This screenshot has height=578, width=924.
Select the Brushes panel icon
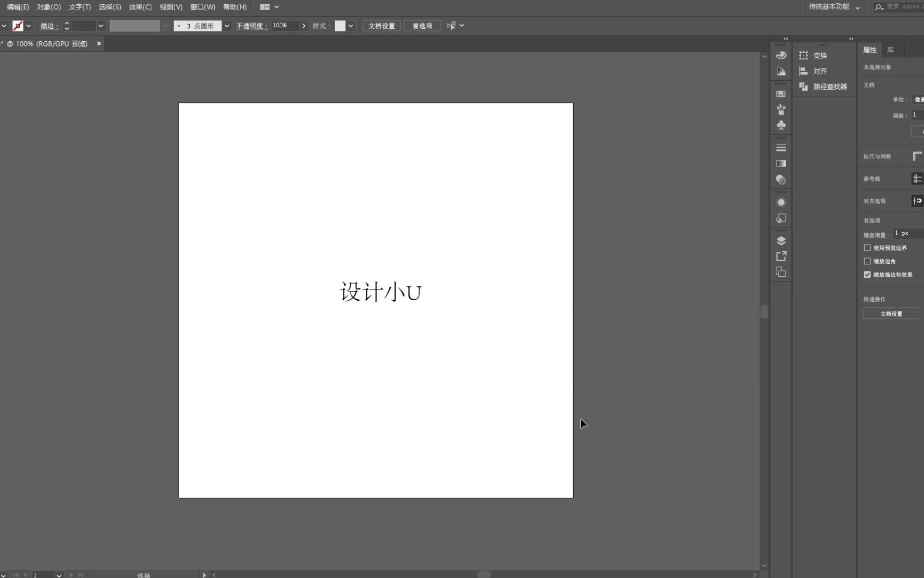click(781, 109)
